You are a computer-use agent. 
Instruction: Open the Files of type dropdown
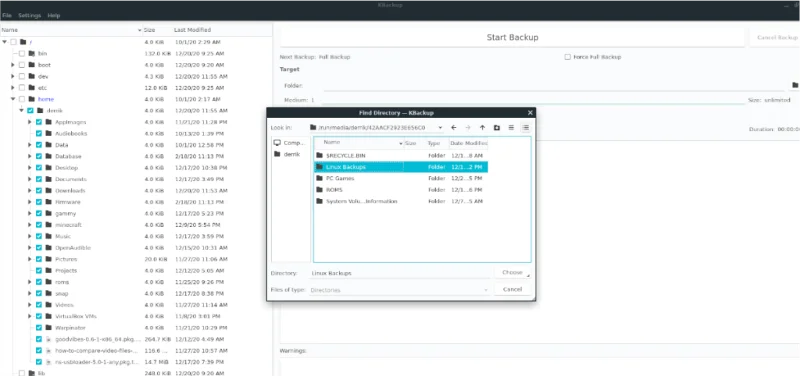[x=485, y=290]
